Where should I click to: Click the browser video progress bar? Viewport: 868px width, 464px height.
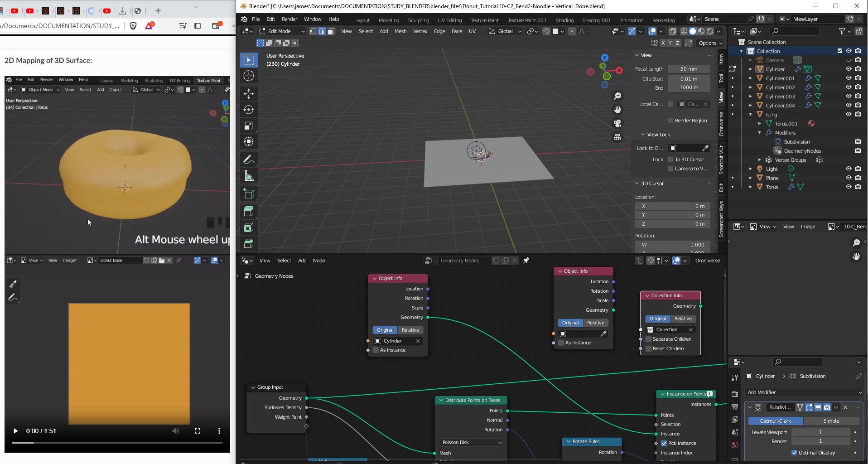pos(117,442)
